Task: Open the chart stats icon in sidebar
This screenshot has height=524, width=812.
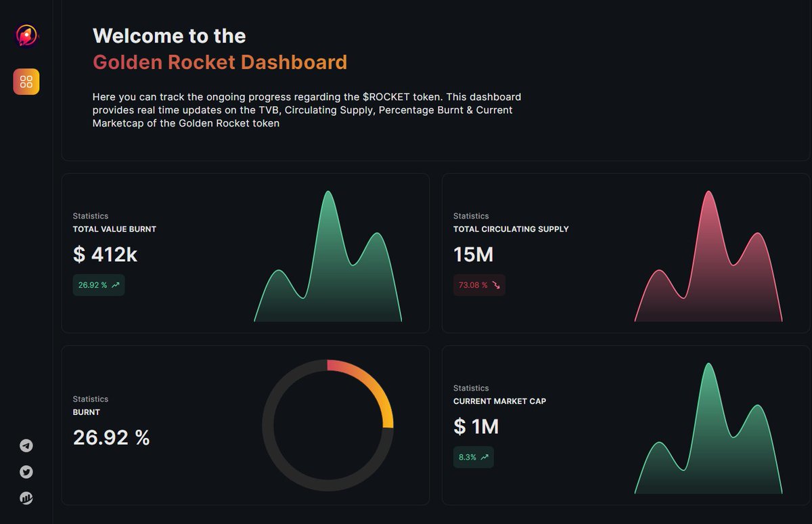Action: point(26,498)
